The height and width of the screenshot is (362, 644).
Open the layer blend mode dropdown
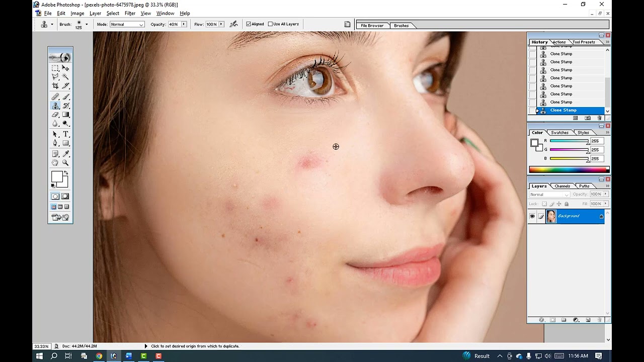[549, 195]
